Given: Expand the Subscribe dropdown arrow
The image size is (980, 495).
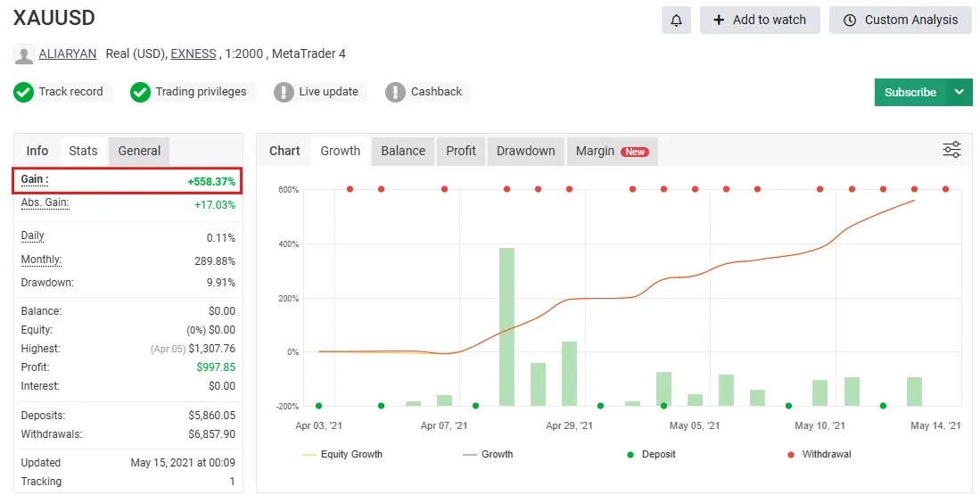Looking at the screenshot, I should pos(959,92).
